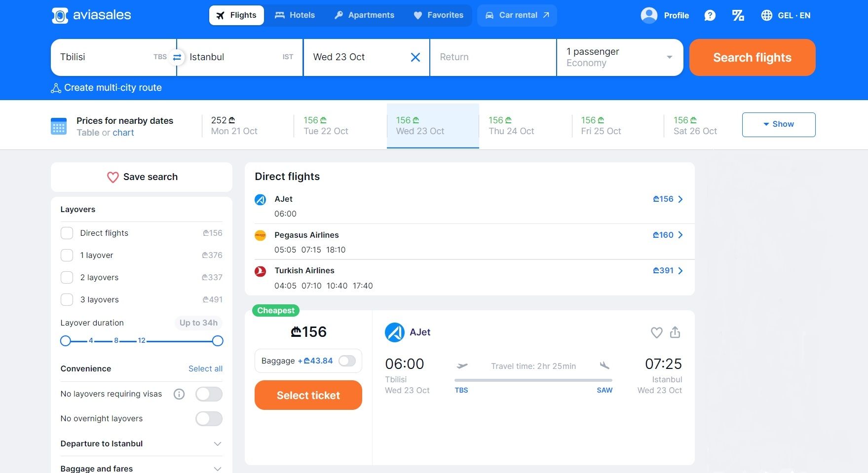Share the AJet ticket
The height and width of the screenshot is (473, 868).
click(x=675, y=332)
